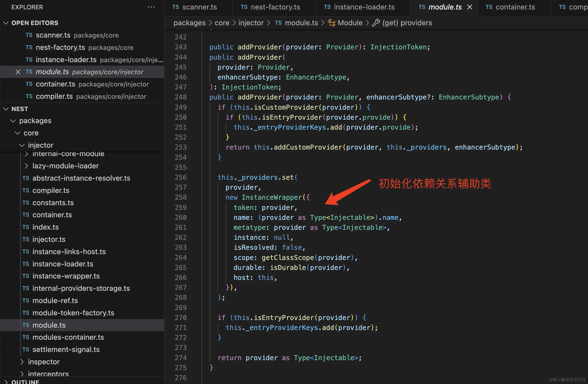Expand the OUTLINE section
The height and width of the screenshot is (384, 588).
click(6, 382)
